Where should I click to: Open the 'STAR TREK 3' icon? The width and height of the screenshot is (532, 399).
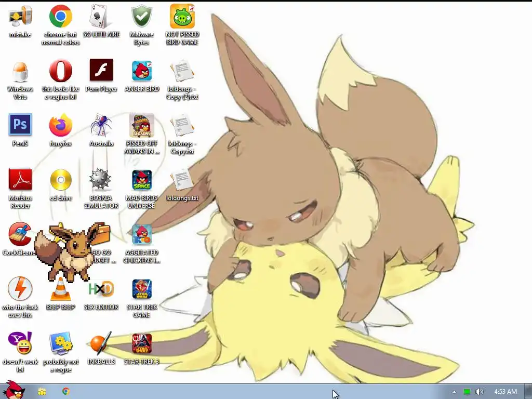point(142,344)
